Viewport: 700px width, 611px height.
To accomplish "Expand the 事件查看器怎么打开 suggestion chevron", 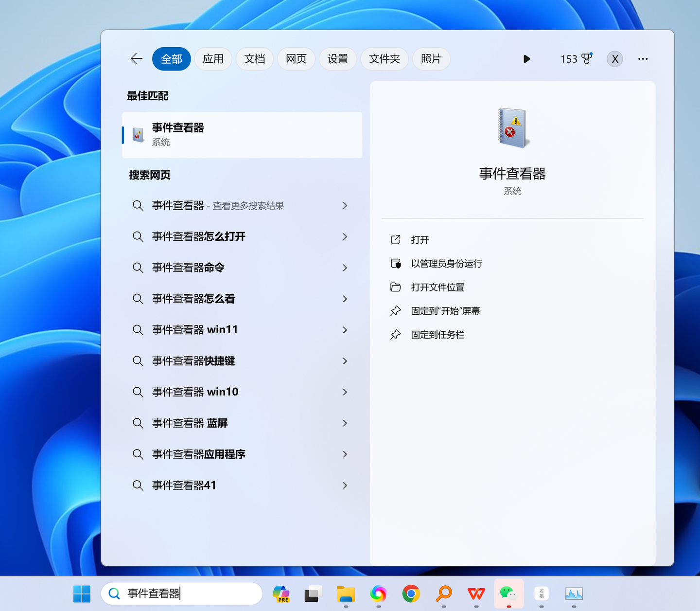I will [x=345, y=237].
